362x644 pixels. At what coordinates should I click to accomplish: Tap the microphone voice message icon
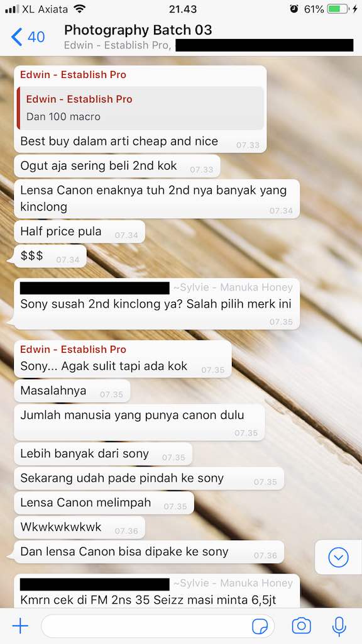(x=339, y=626)
